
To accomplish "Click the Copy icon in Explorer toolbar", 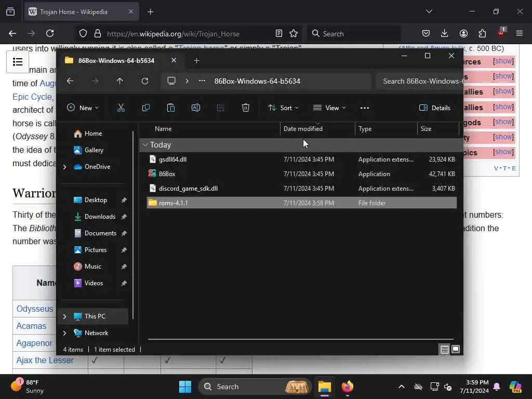I will tap(146, 108).
